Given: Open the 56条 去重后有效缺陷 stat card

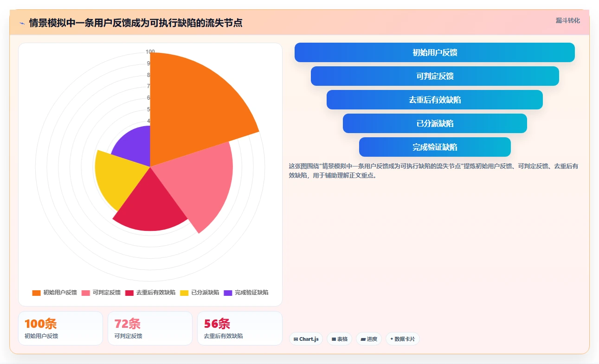Looking at the screenshot, I should (x=239, y=328).
